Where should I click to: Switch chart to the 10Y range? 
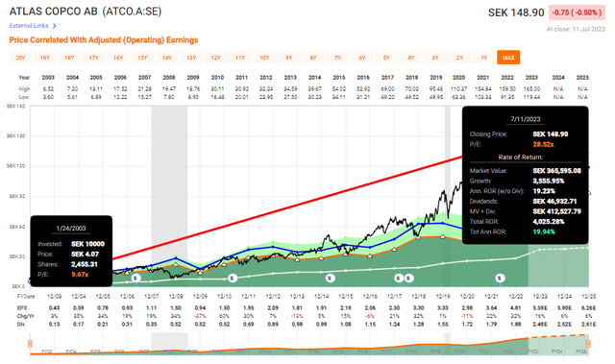point(264,58)
